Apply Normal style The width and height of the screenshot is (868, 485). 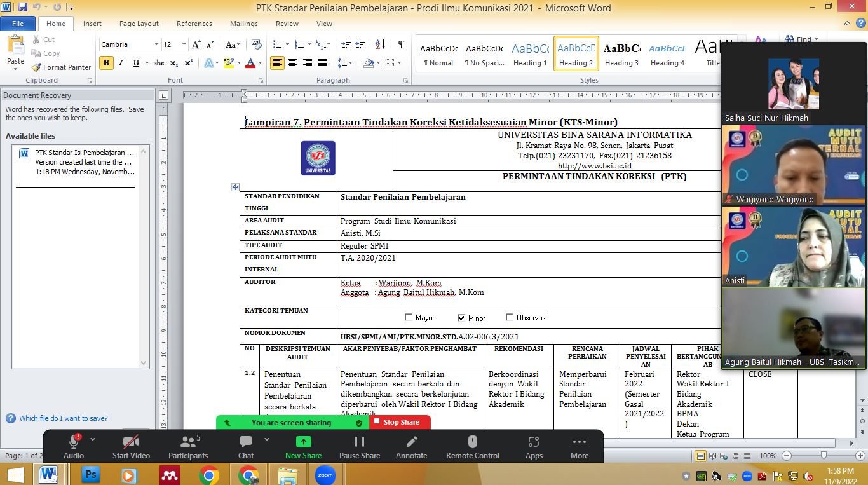click(438, 54)
